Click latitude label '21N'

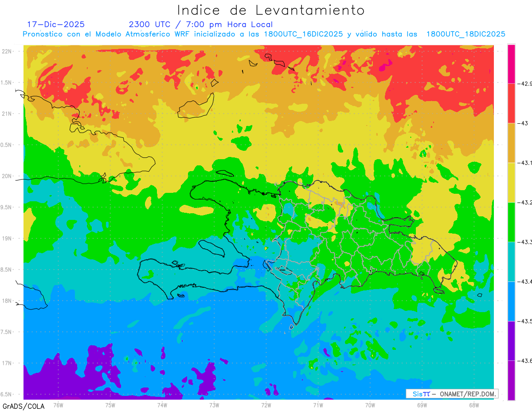coord(8,114)
